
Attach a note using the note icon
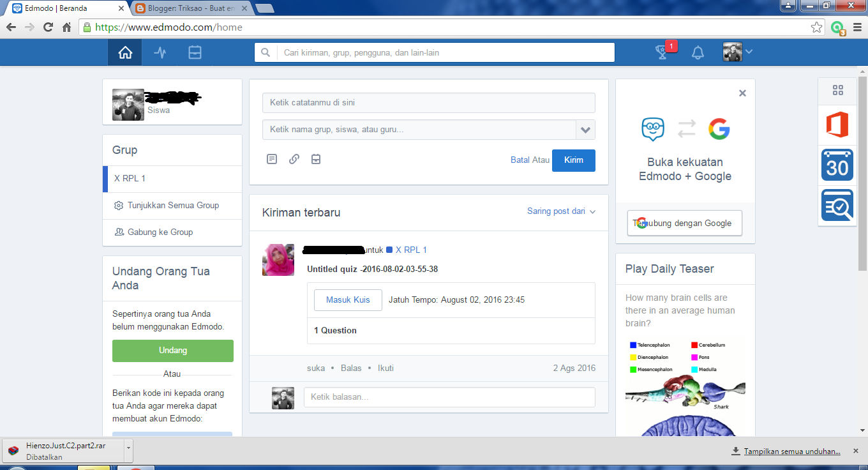pyautogui.click(x=272, y=159)
